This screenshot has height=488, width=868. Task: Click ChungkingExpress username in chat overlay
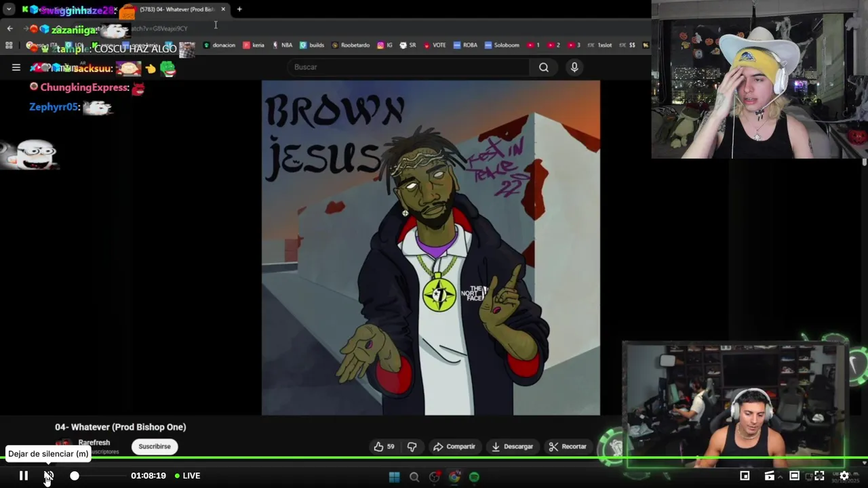[x=85, y=87]
